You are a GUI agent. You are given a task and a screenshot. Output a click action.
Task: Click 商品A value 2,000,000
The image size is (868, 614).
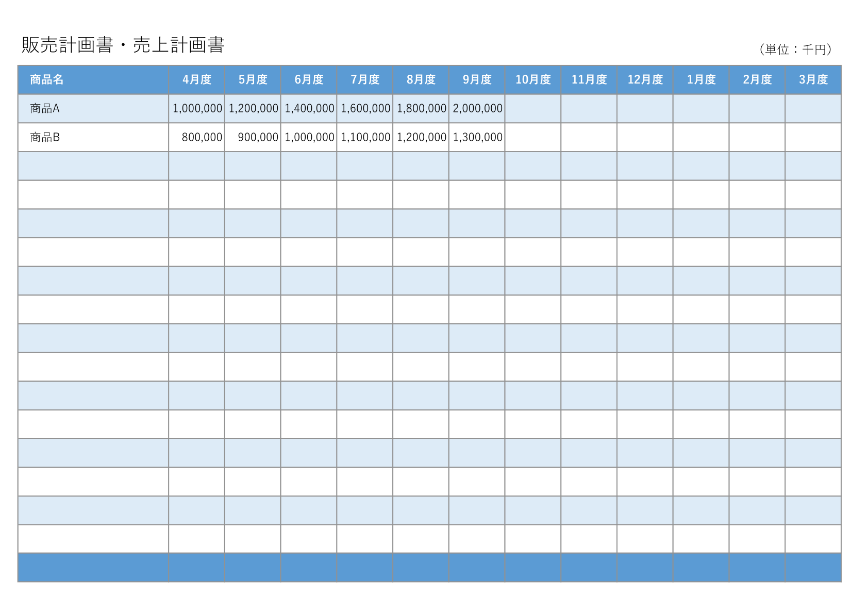coord(478,108)
